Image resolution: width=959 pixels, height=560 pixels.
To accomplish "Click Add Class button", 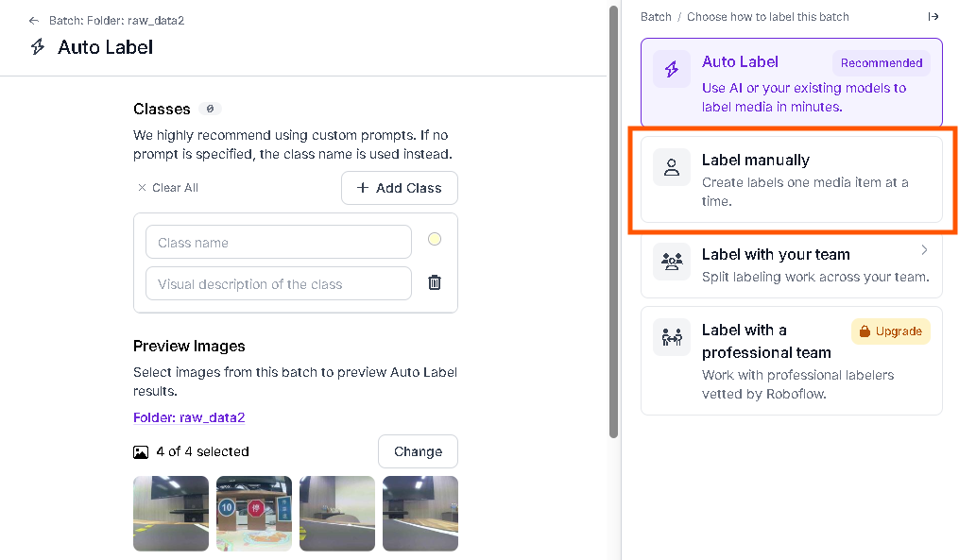I will 400,188.
